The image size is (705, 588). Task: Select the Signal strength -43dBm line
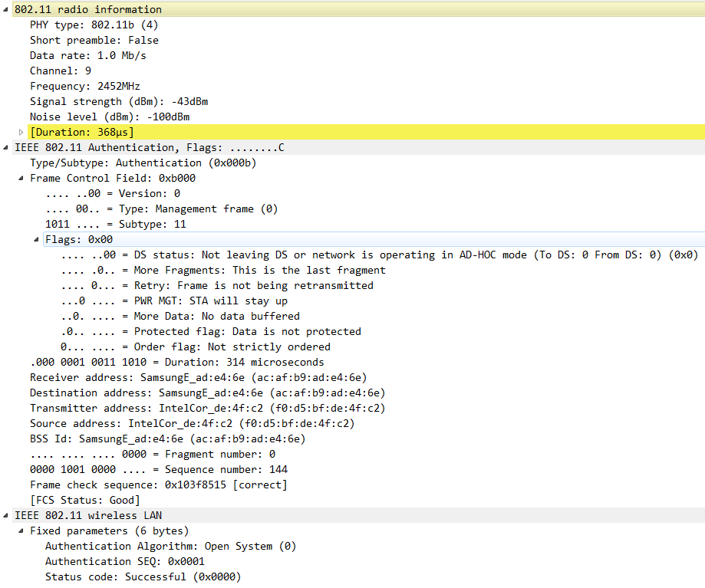coord(119,101)
